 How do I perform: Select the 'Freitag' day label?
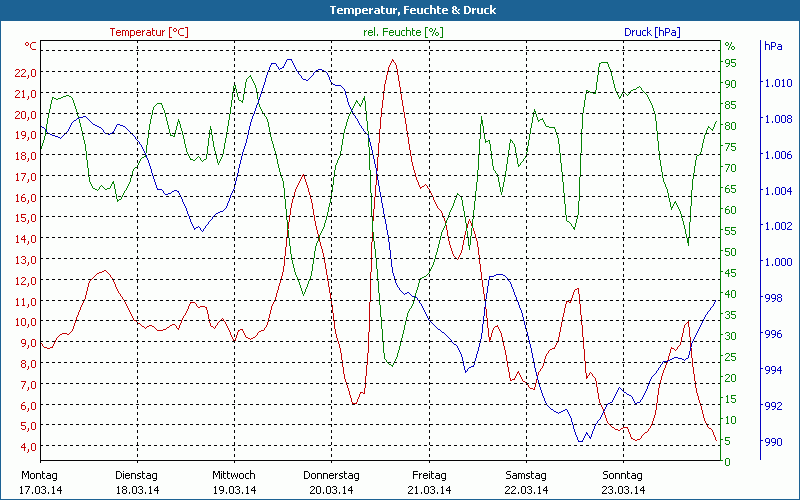(428, 475)
